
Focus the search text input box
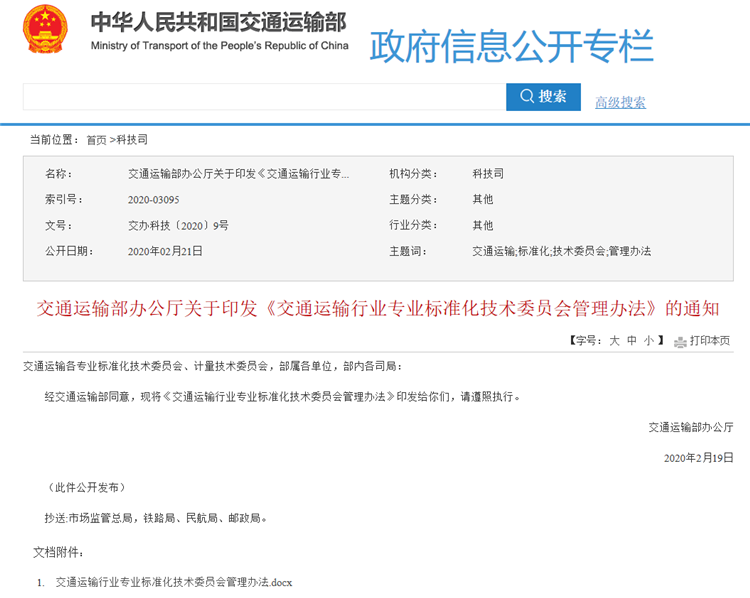click(x=264, y=97)
